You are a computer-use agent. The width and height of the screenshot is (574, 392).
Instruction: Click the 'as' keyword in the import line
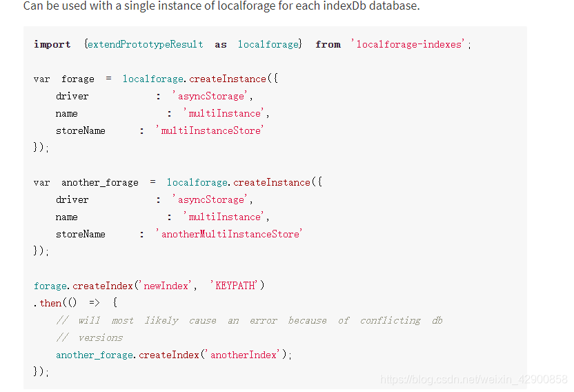221,45
